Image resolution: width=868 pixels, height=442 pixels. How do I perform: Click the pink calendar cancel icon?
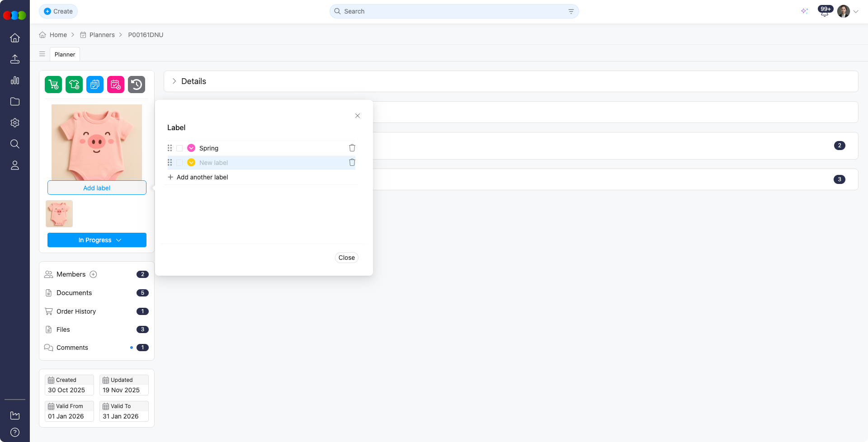pyautogui.click(x=116, y=85)
